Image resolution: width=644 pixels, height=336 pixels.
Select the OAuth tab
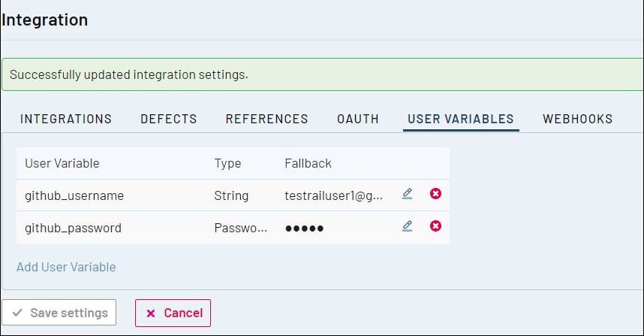click(x=358, y=119)
